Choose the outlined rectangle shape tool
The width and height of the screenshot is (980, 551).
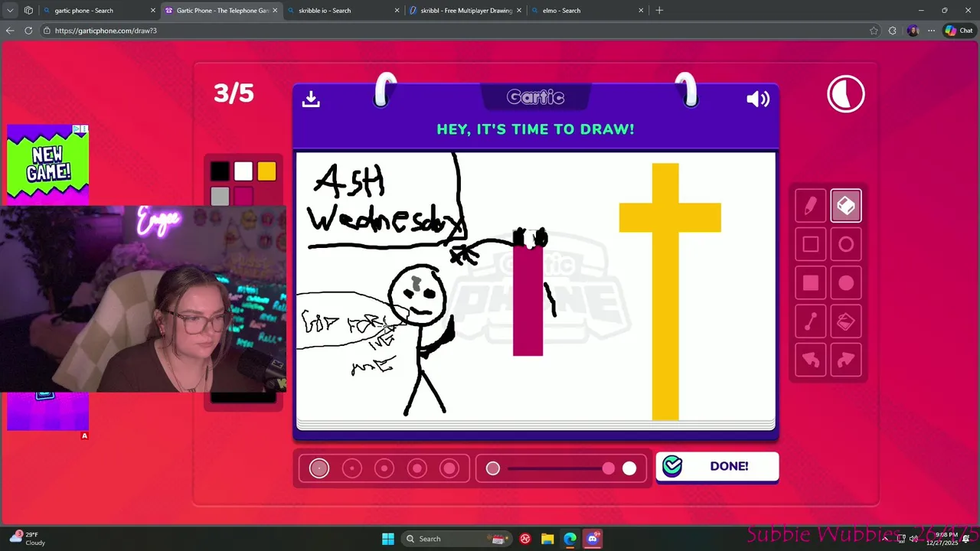click(811, 244)
